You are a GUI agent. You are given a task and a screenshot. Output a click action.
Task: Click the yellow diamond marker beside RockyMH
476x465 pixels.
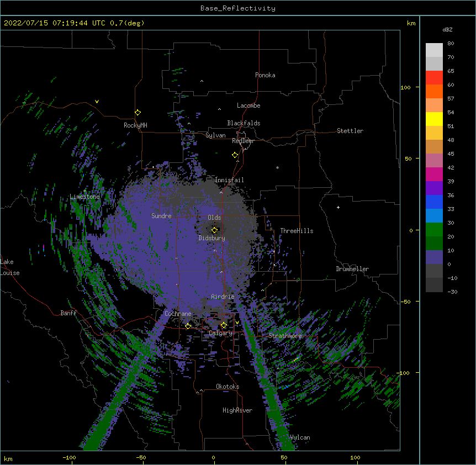click(x=138, y=113)
